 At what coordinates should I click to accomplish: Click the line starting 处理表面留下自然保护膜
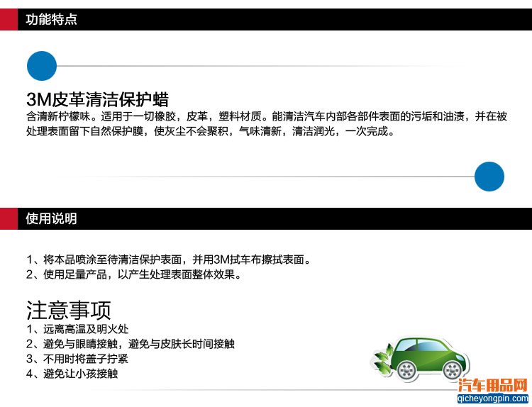pyautogui.click(x=211, y=131)
